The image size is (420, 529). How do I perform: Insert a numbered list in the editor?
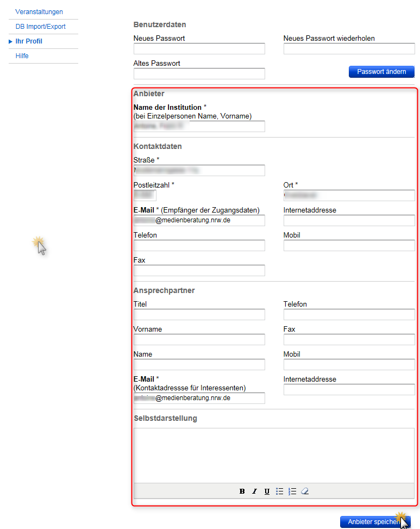pyautogui.click(x=292, y=491)
